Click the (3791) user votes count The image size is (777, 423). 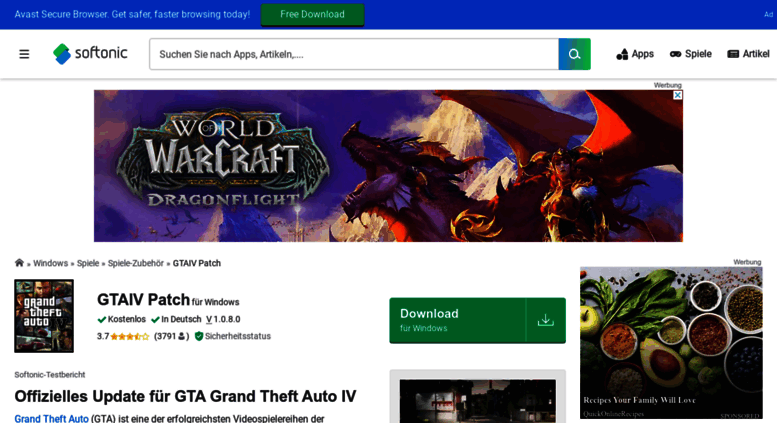coord(171,336)
